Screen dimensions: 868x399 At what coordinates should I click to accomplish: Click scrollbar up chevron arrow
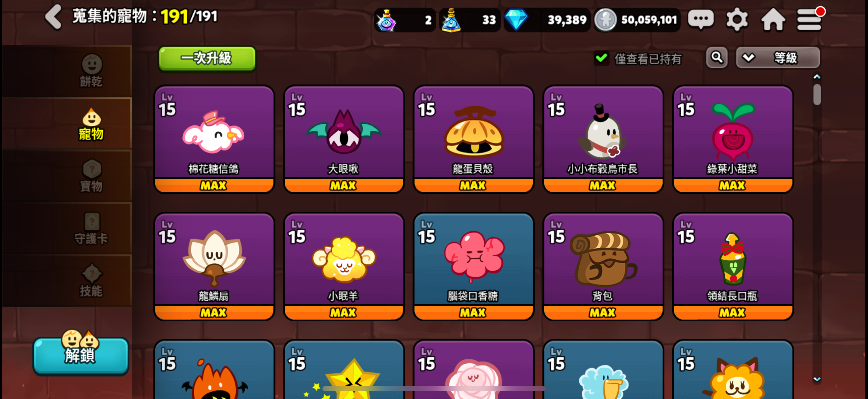pyautogui.click(x=816, y=77)
